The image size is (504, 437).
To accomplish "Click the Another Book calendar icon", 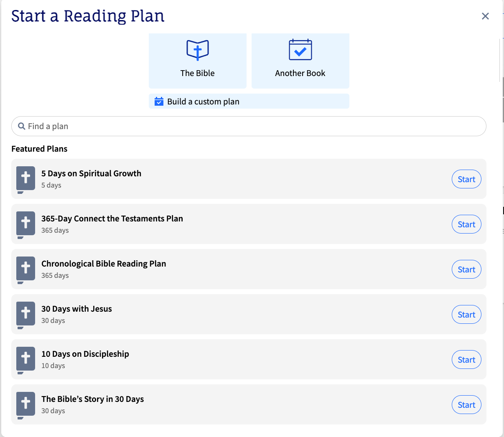I will coord(300,50).
